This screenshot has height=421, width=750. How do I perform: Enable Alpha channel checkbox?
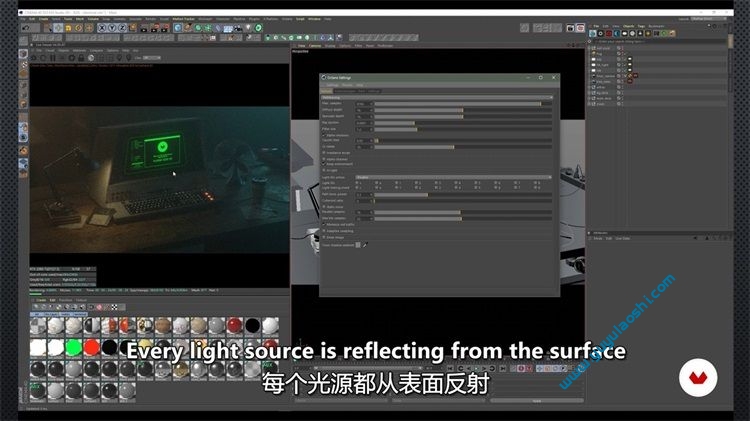pos(324,158)
